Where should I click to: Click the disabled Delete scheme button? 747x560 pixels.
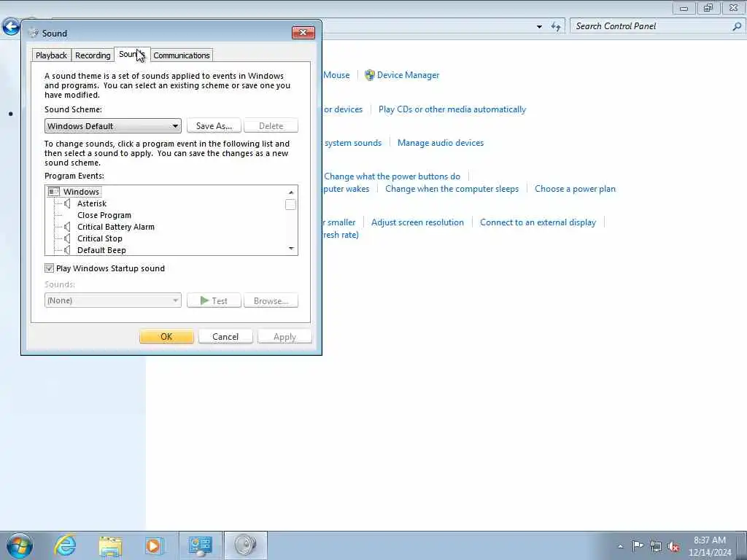[x=271, y=126]
